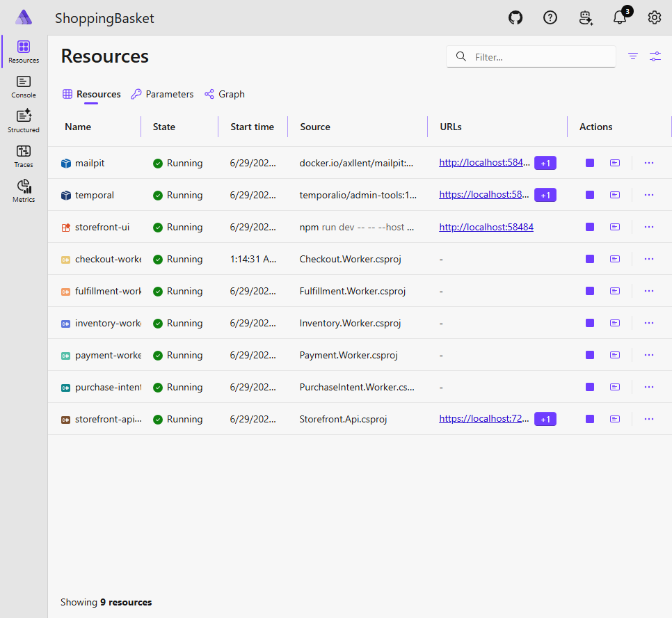Open storefront-ui link http://localhost:58484
Viewport: 672px width, 618px height.
486,227
